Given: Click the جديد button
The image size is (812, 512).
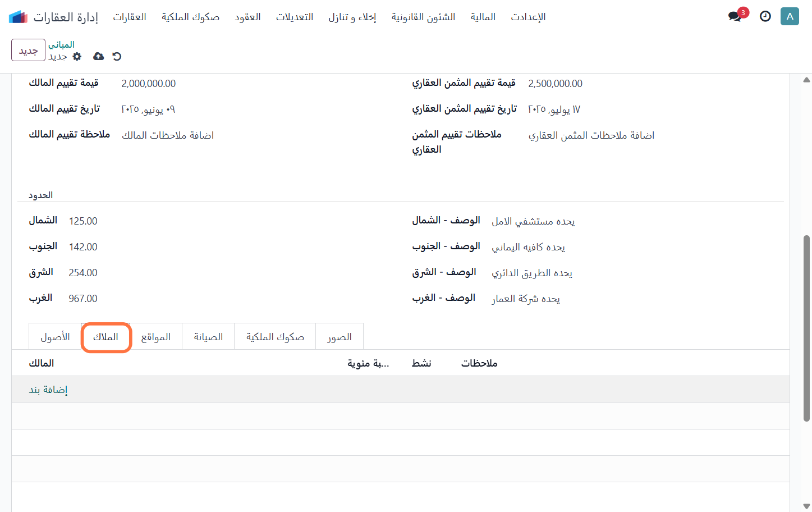Looking at the screenshot, I should click(x=28, y=50).
